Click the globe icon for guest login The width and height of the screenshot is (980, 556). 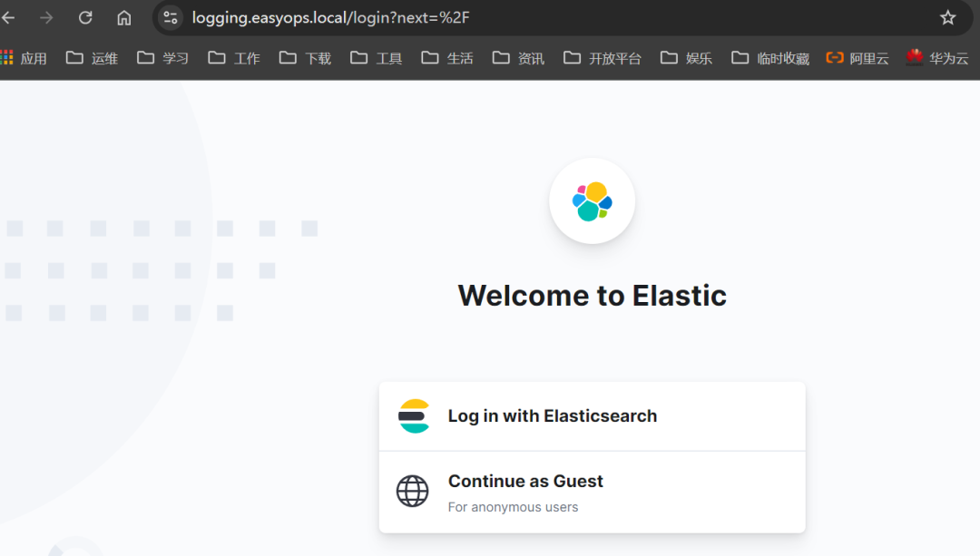[x=413, y=491]
